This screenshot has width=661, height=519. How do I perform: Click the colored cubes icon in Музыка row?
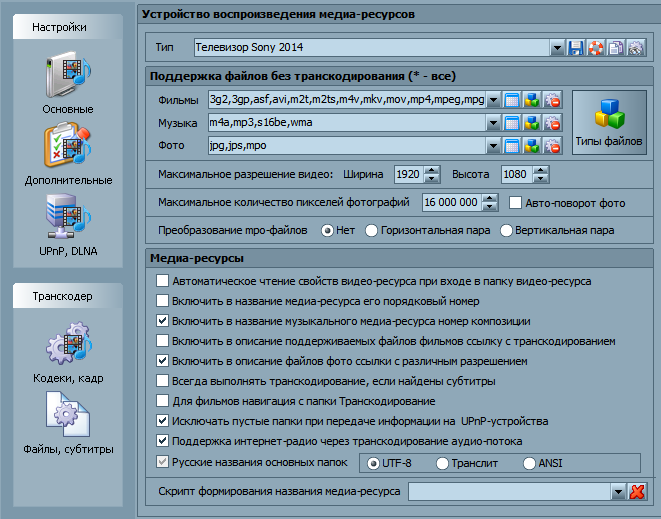[532, 123]
